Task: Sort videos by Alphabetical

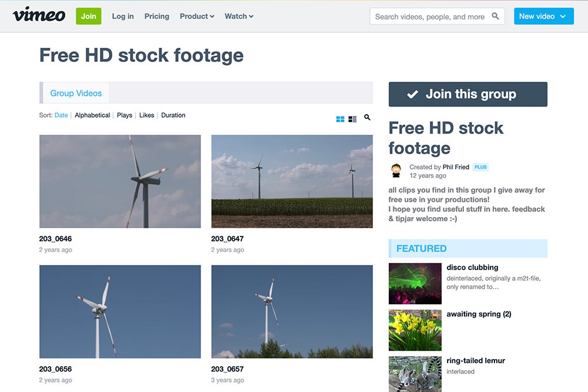Action: point(92,115)
